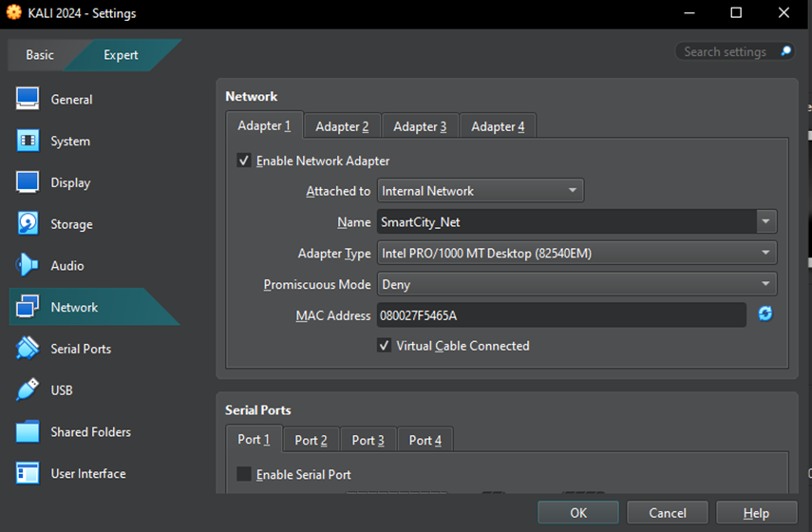Click the Shared Folders folder icon
This screenshot has width=812, height=532.
(28, 431)
